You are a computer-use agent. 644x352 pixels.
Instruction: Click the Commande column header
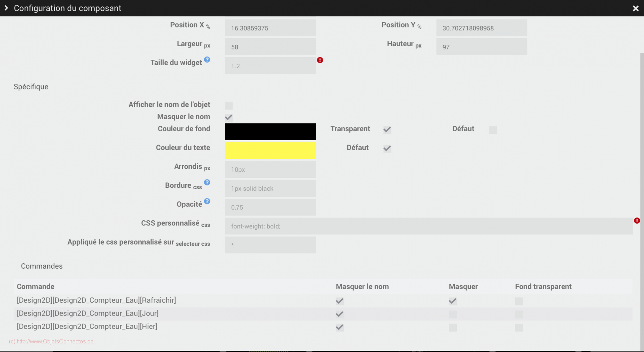pos(35,287)
